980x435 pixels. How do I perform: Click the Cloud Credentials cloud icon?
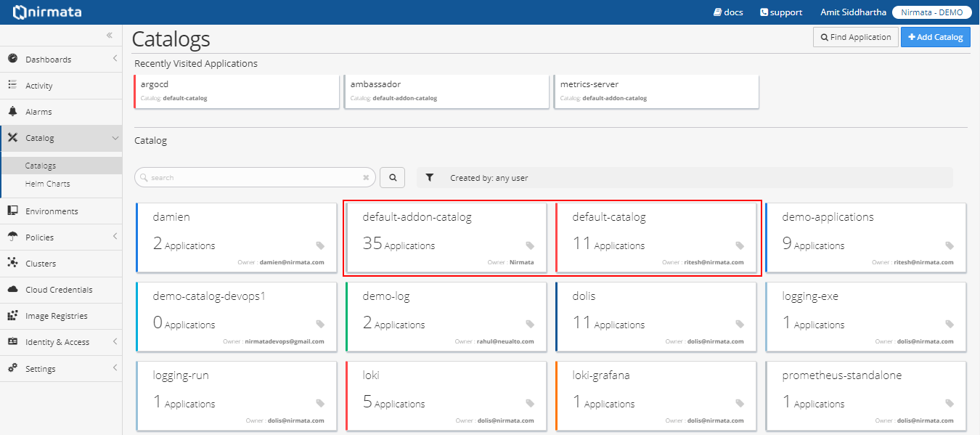click(x=12, y=289)
